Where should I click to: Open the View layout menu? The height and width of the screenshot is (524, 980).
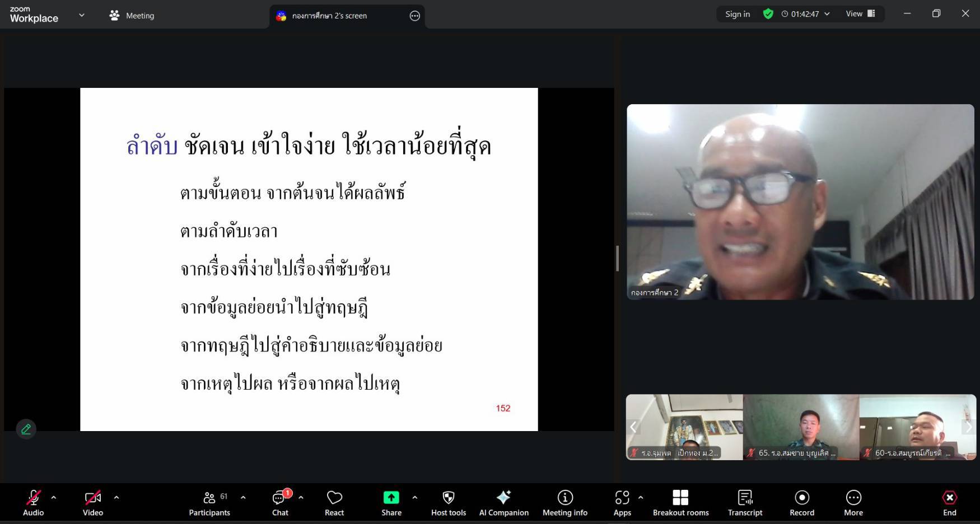860,14
